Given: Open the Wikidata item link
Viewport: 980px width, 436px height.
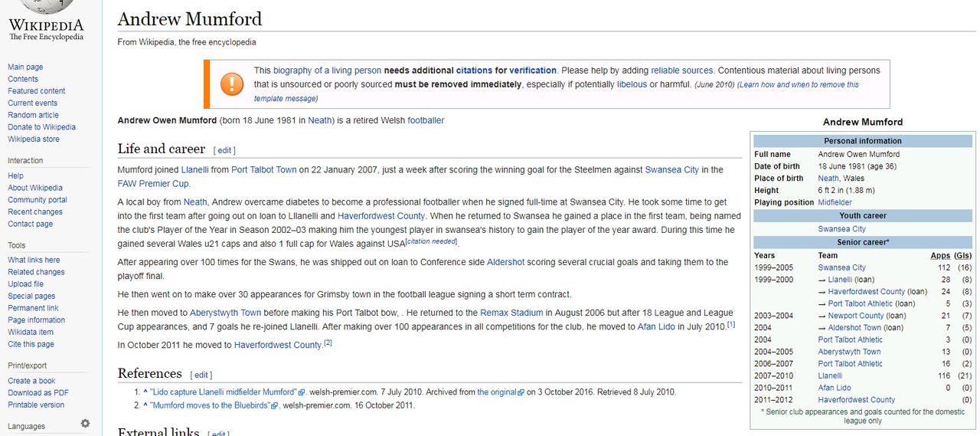Looking at the screenshot, I should (31, 333).
